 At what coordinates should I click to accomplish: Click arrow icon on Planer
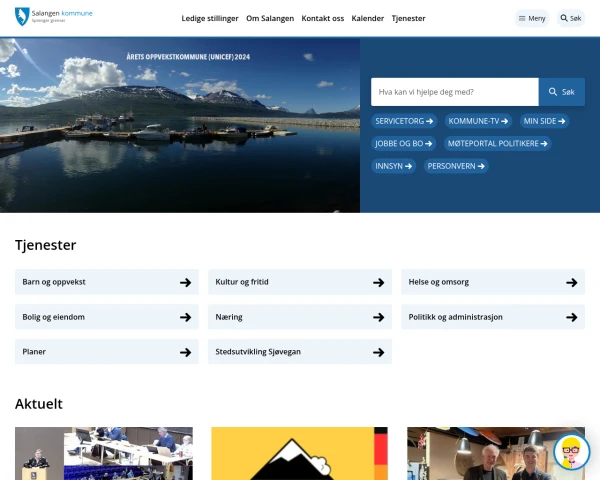[185, 352]
